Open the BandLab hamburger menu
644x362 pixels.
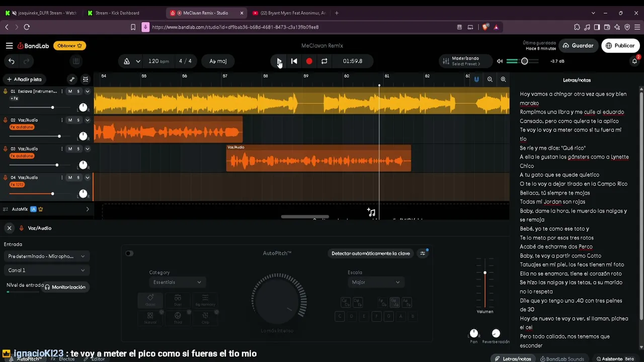[9, 46]
